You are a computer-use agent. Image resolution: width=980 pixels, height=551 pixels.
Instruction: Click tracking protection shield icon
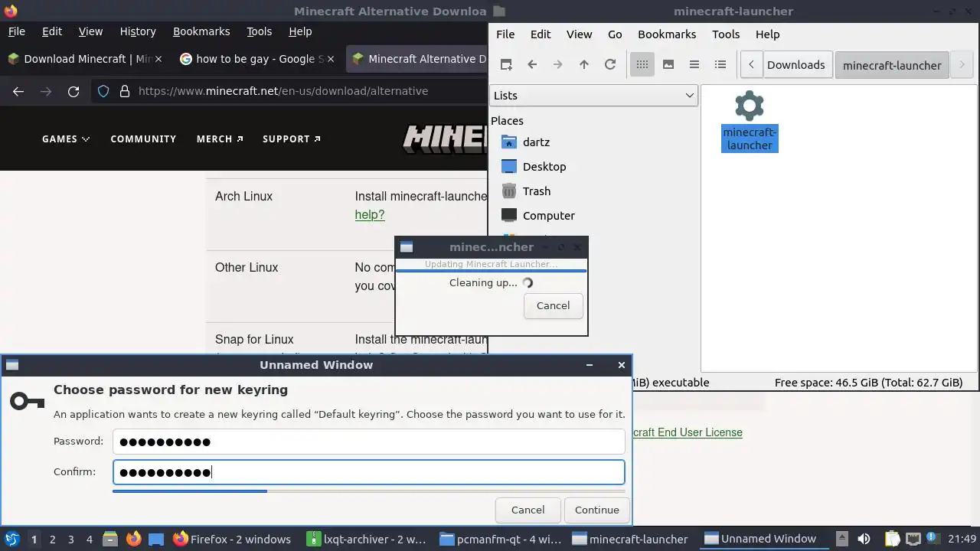coord(103,91)
